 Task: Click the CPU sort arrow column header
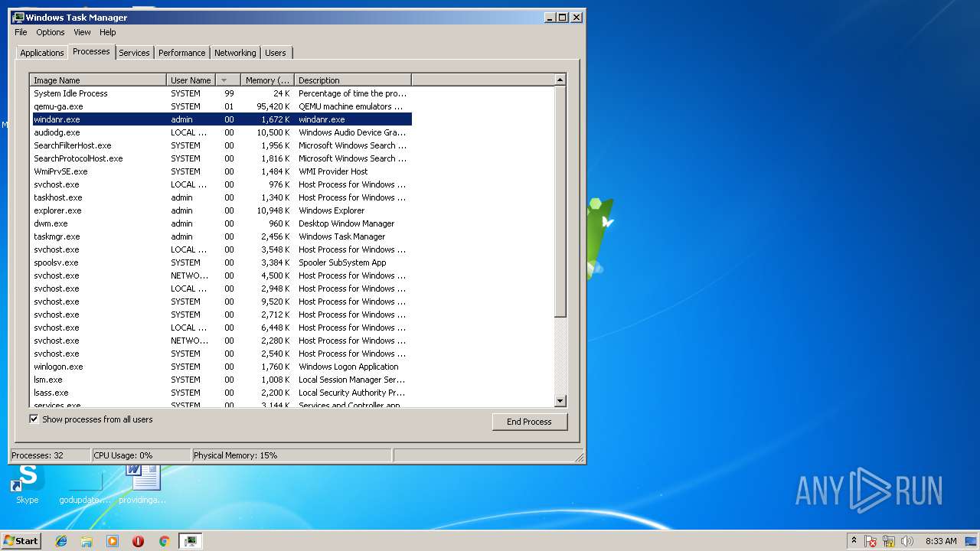click(x=227, y=80)
